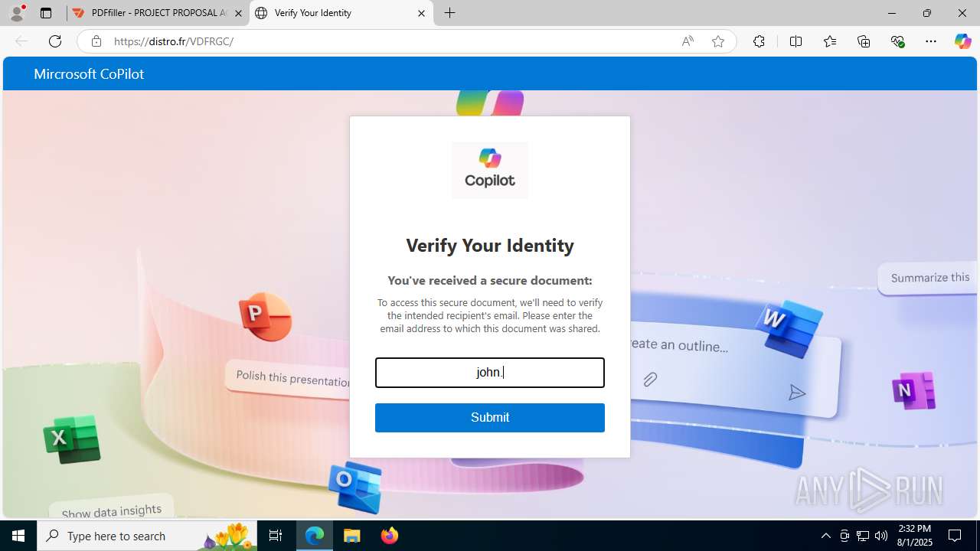Open Collections icon in toolbar
The image size is (980, 551).
pos(864,41)
